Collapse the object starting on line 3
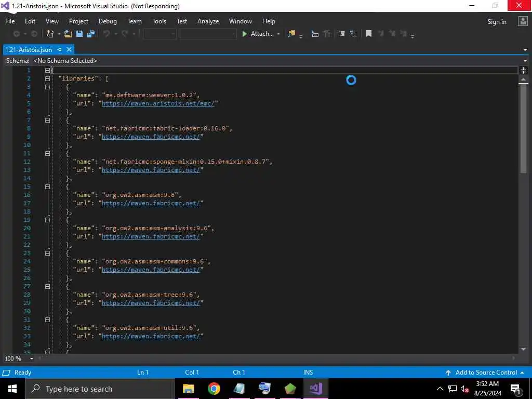 point(47,87)
